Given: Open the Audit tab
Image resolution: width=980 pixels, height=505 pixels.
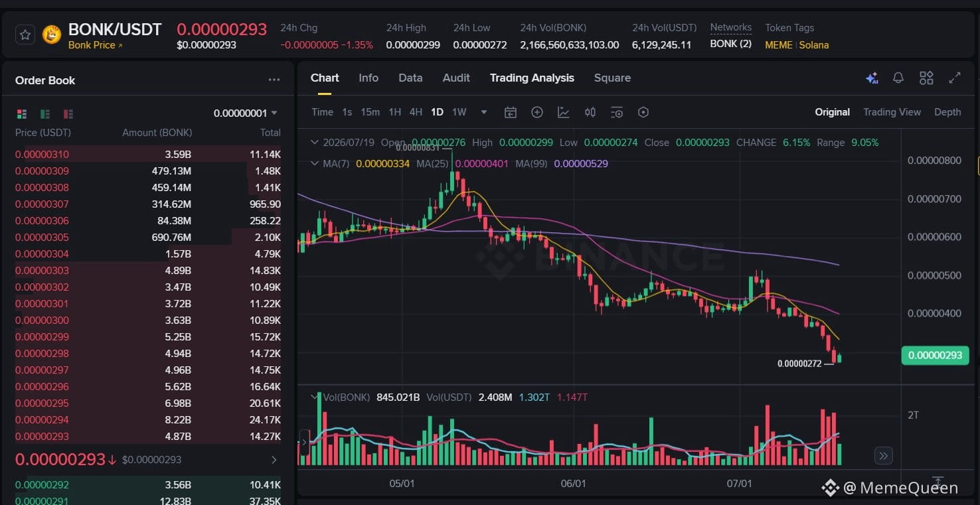Looking at the screenshot, I should click(x=456, y=78).
